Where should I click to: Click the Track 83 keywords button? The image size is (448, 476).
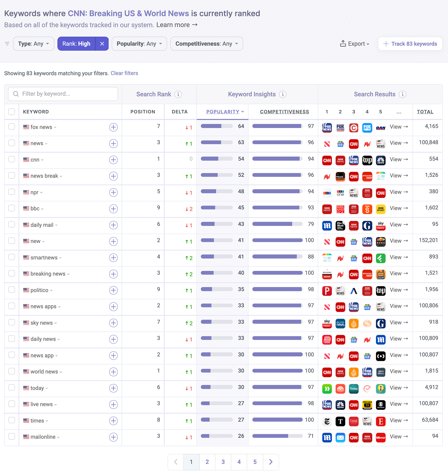(410, 43)
